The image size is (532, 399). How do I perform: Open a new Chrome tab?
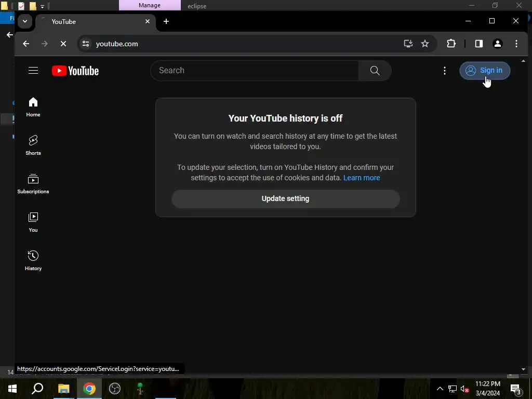(x=166, y=21)
